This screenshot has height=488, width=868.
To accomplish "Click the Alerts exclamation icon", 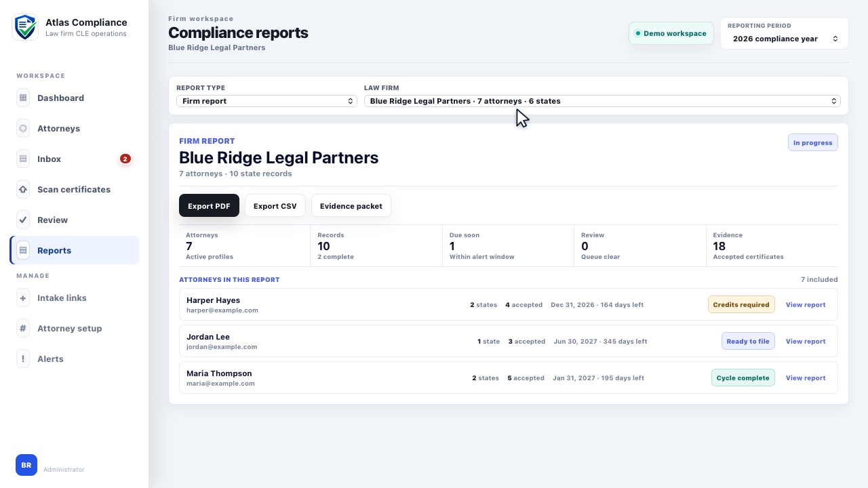I will (23, 359).
